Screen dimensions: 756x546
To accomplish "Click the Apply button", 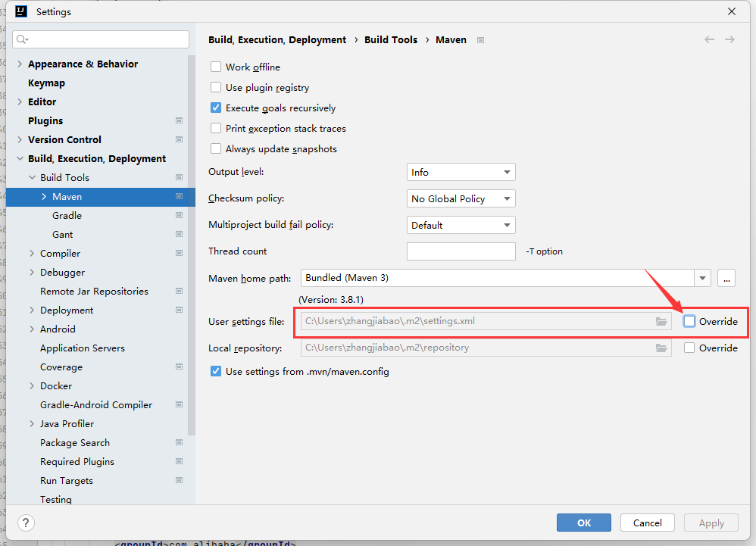I will 711,523.
